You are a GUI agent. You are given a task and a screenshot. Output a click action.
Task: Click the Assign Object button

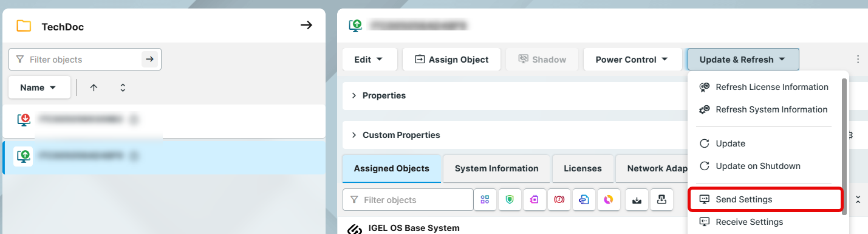pyautogui.click(x=451, y=60)
